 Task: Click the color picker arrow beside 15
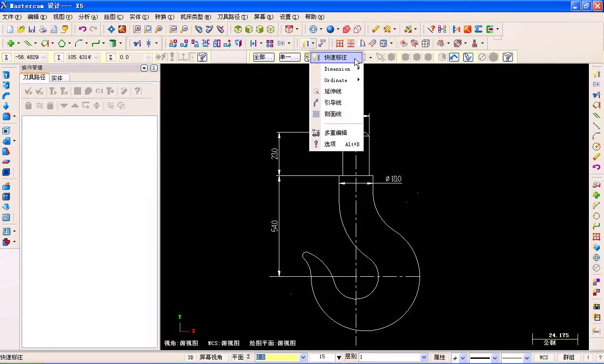[x=339, y=358]
